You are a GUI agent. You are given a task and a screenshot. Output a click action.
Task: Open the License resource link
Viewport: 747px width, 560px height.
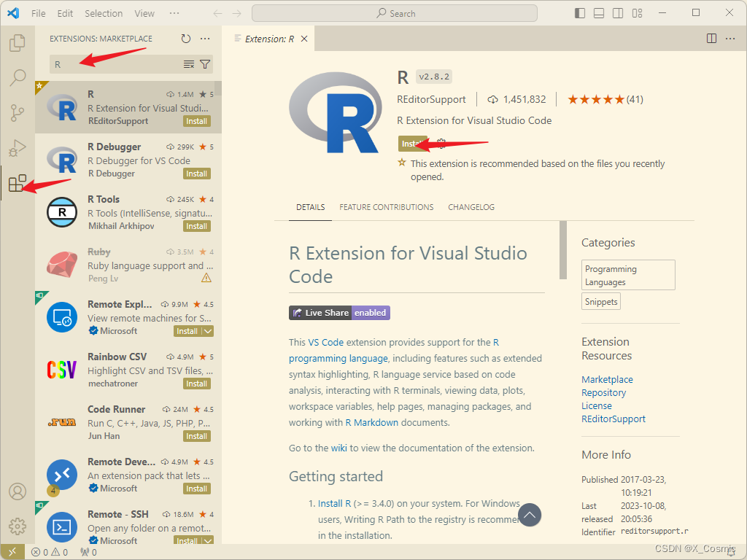click(597, 405)
